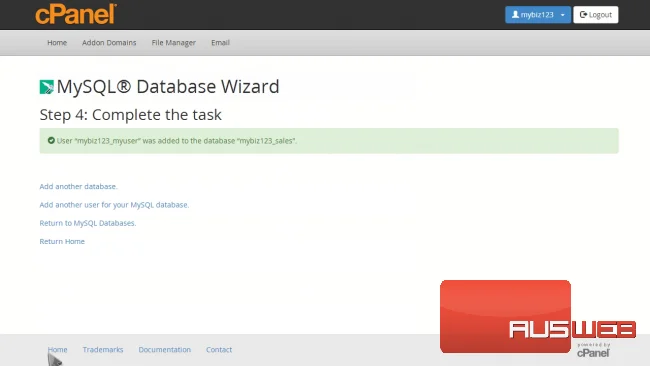
Task: Open the Contact footer link
Action: pyautogui.click(x=219, y=349)
